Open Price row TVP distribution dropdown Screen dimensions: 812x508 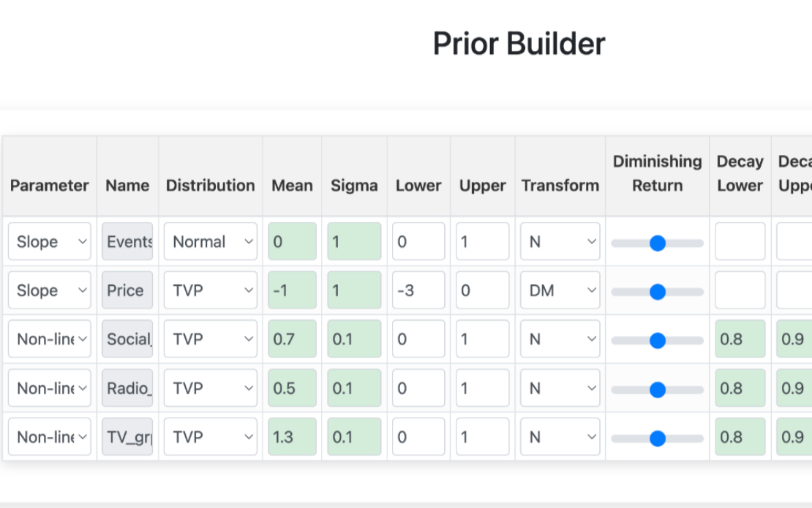click(210, 290)
